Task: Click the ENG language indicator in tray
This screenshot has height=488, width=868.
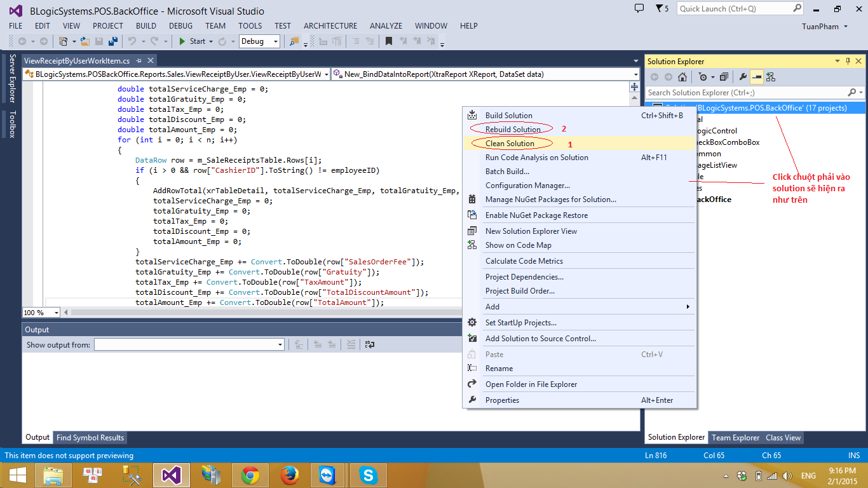Action: point(808,475)
